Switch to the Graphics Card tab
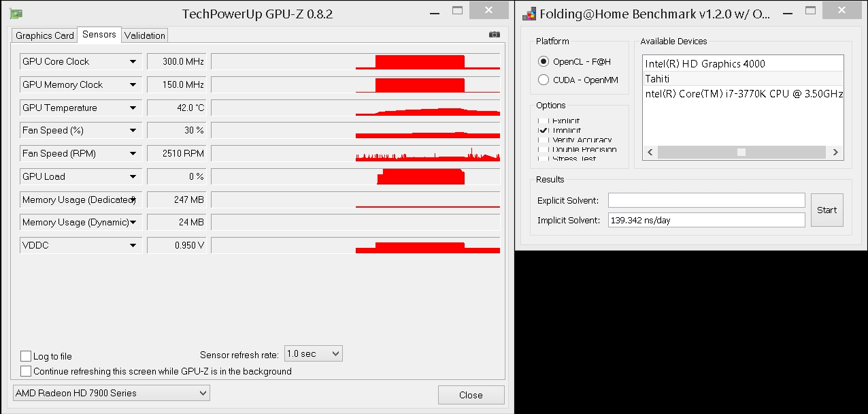This screenshot has width=868, height=414. click(45, 35)
